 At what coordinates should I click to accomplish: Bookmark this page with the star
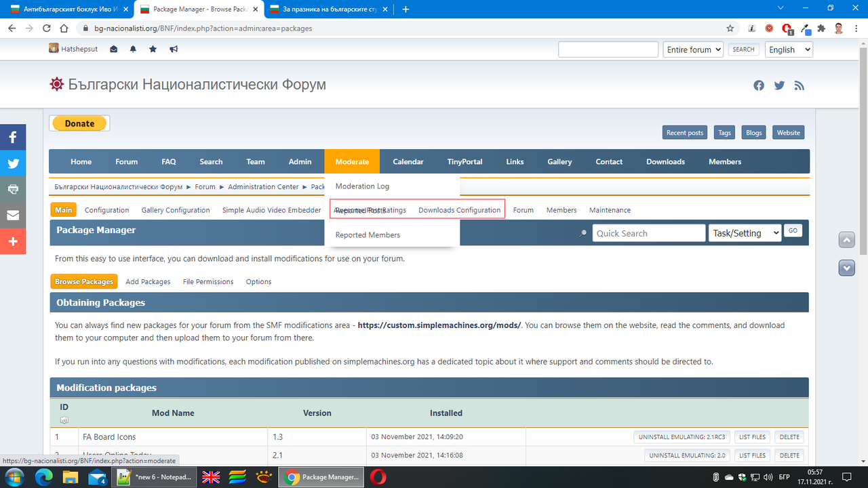pyautogui.click(x=730, y=28)
